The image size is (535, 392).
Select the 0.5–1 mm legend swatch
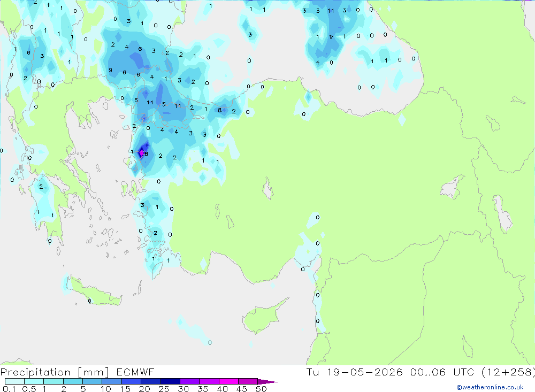(34, 381)
